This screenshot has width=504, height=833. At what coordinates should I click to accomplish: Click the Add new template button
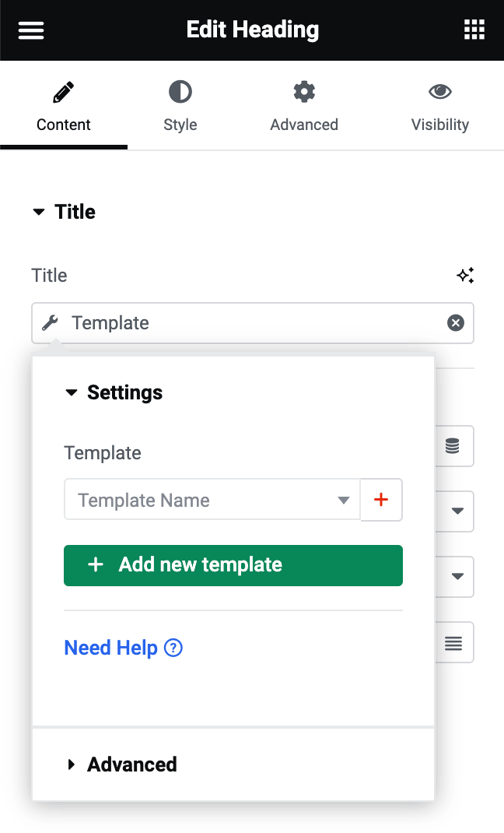coord(233,566)
